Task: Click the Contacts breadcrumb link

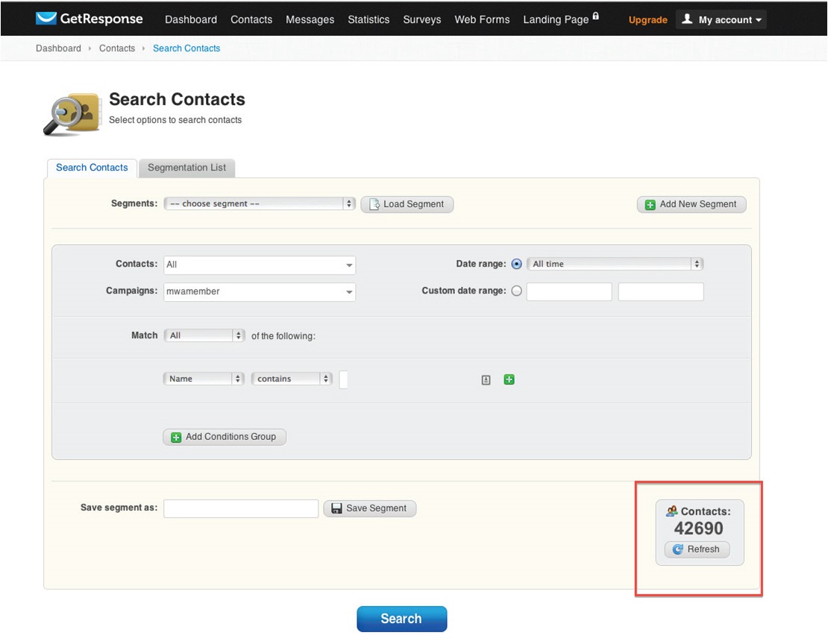Action: 117,48
